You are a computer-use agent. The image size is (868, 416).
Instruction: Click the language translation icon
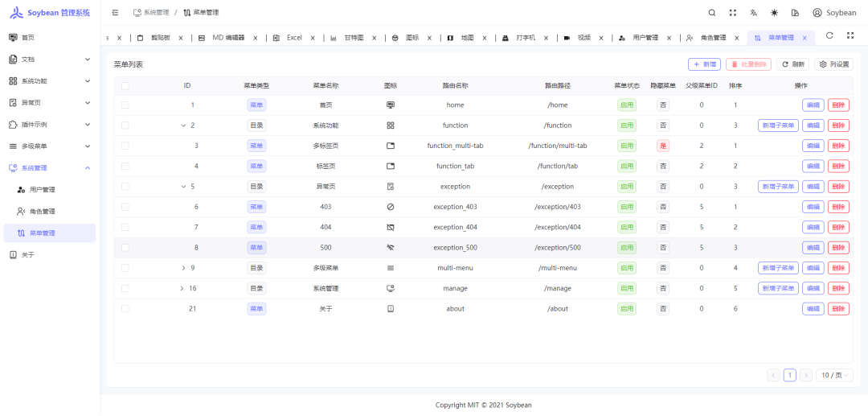[753, 13]
